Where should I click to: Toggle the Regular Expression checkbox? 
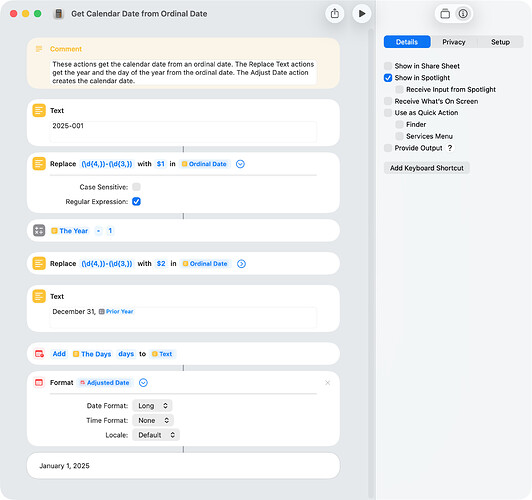click(136, 201)
